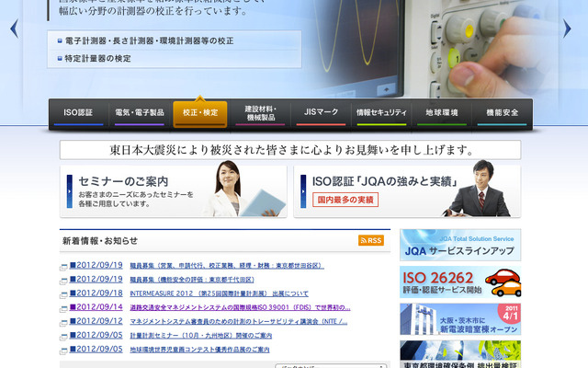The height and width of the screenshot is (368, 588).
Task: Open the 特定計量器の検定 link
Action: [98, 59]
